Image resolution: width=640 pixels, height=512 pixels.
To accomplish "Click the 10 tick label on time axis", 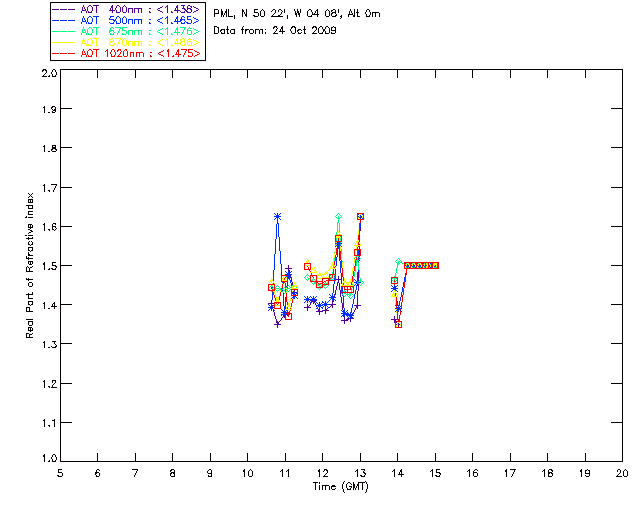I will (247, 473).
